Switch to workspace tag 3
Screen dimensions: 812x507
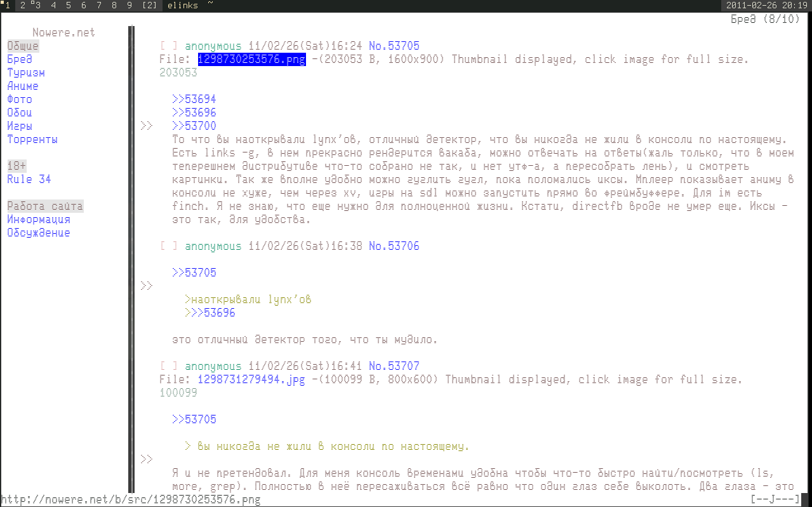click(x=37, y=5)
